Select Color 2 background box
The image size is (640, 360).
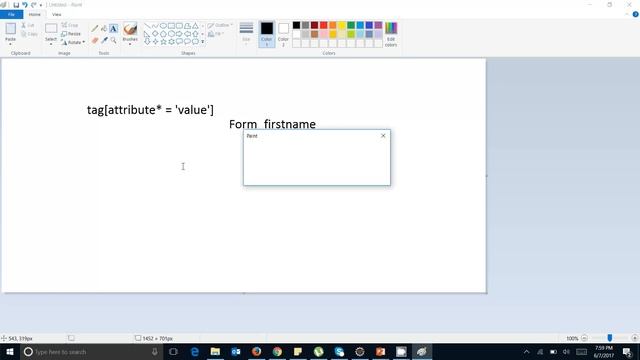283,34
